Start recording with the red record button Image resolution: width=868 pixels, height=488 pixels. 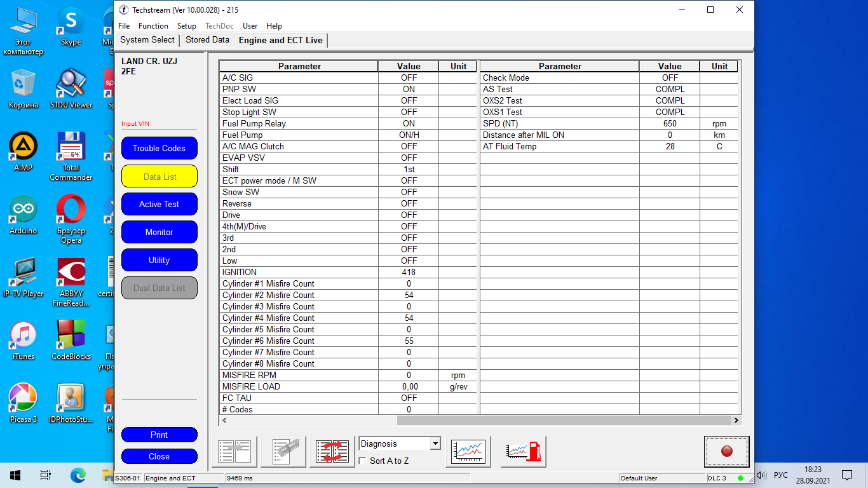(726, 451)
